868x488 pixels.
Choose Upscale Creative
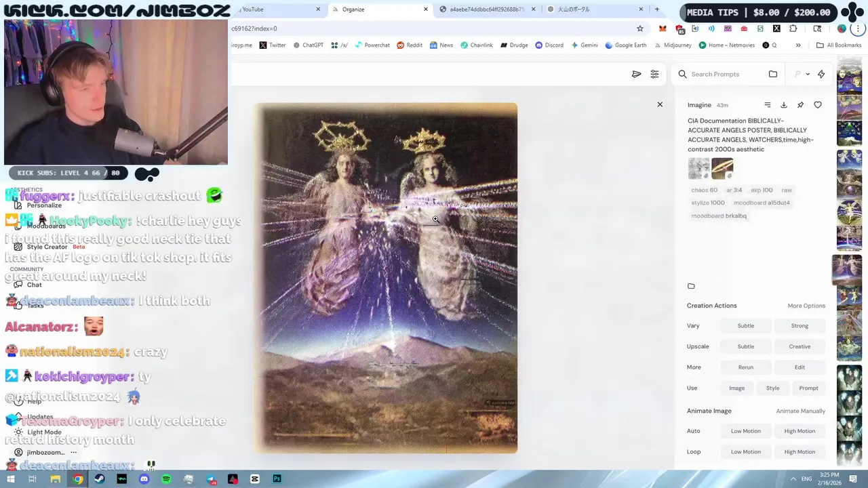pos(800,346)
